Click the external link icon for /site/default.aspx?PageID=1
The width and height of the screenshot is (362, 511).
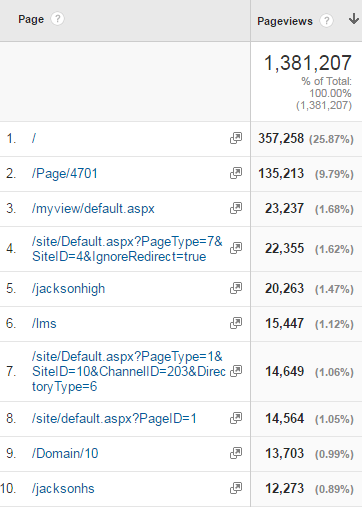pyautogui.click(x=236, y=418)
